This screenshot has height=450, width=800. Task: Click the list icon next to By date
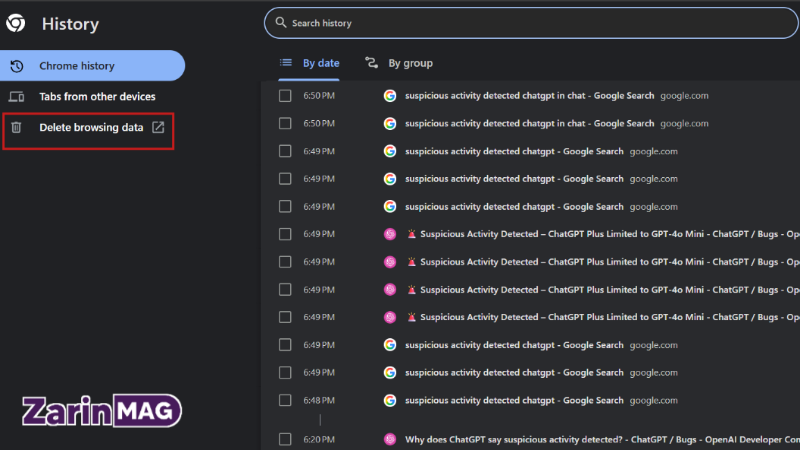[x=286, y=63]
